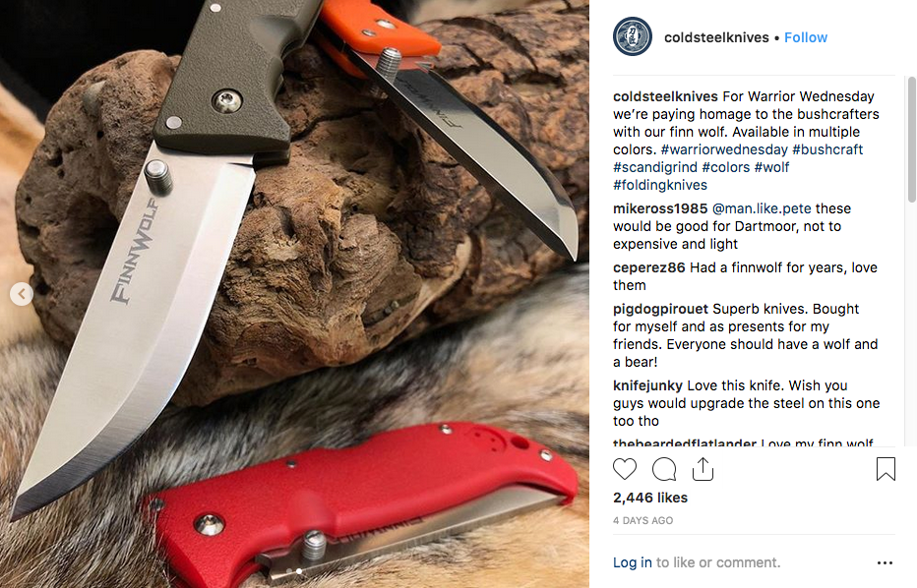
Task: Go to previous photo with left arrow
Action: [22, 294]
